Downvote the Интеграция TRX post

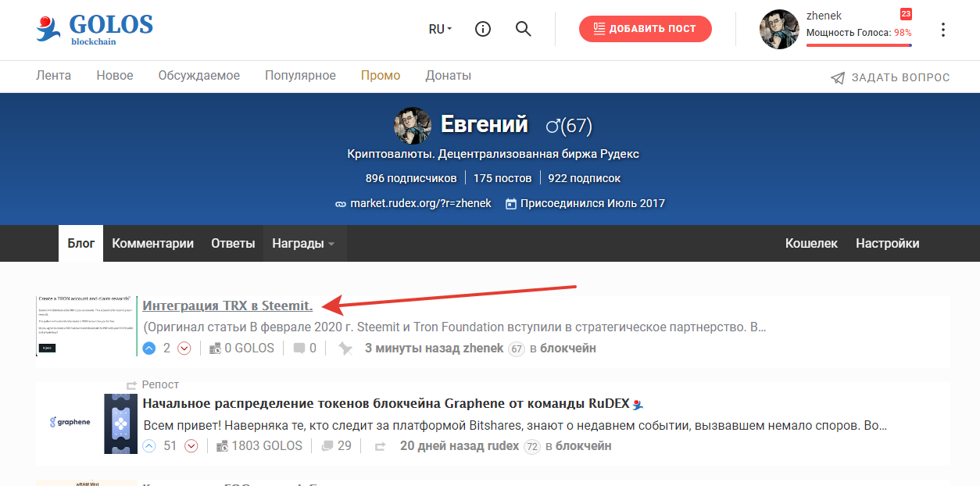(x=184, y=348)
